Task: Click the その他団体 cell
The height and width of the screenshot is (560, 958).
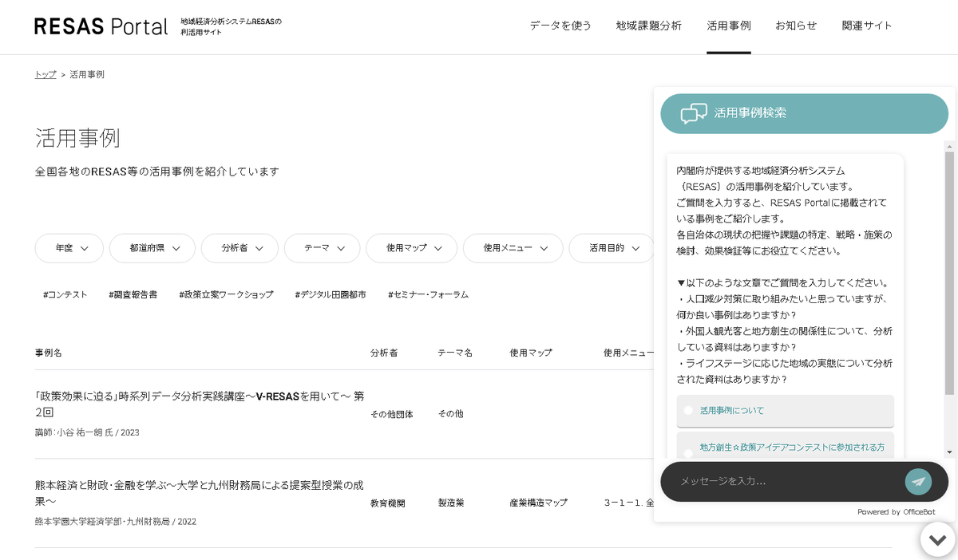Action: point(392,414)
